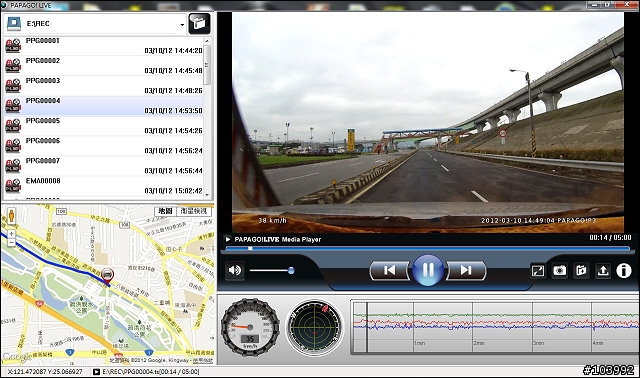The width and height of the screenshot is (640, 378).
Task: Expand the E:\REC drive dropdown
Action: (182, 24)
